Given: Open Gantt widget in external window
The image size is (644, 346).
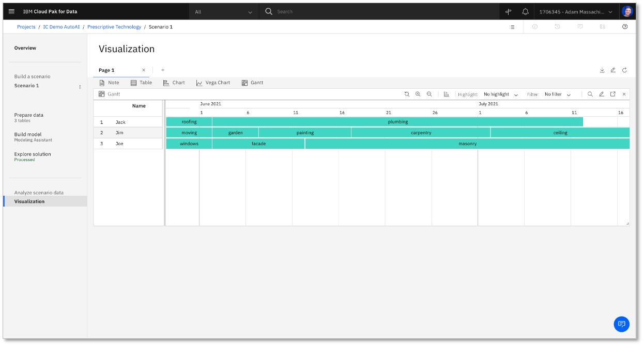Looking at the screenshot, I should click(x=612, y=95).
